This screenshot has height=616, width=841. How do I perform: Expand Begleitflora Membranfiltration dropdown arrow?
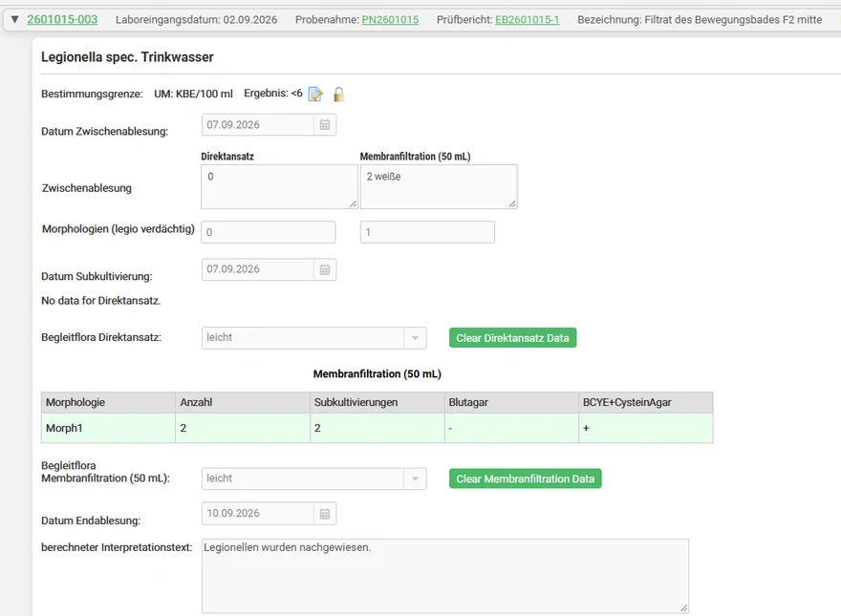click(x=415, y=479)
